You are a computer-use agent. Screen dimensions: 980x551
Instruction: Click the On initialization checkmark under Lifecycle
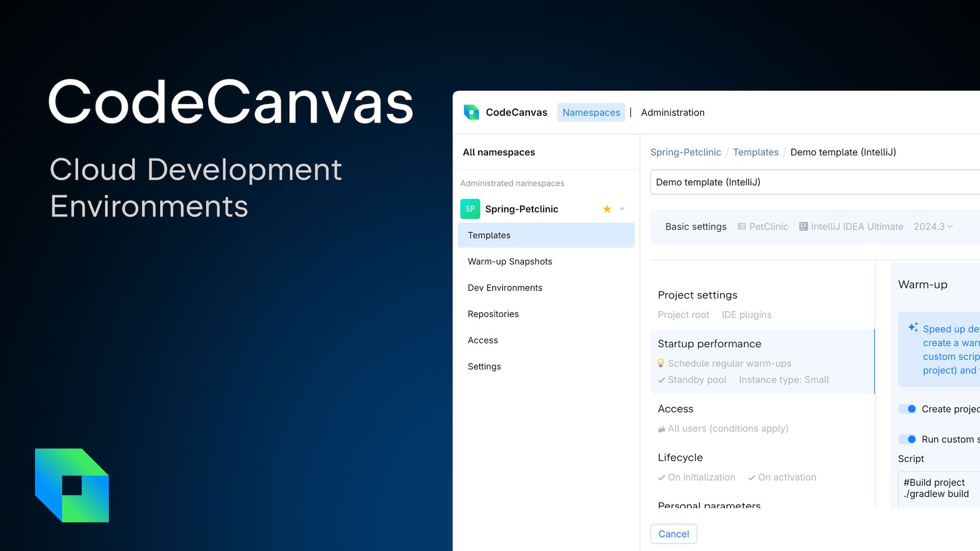(661, 477)
